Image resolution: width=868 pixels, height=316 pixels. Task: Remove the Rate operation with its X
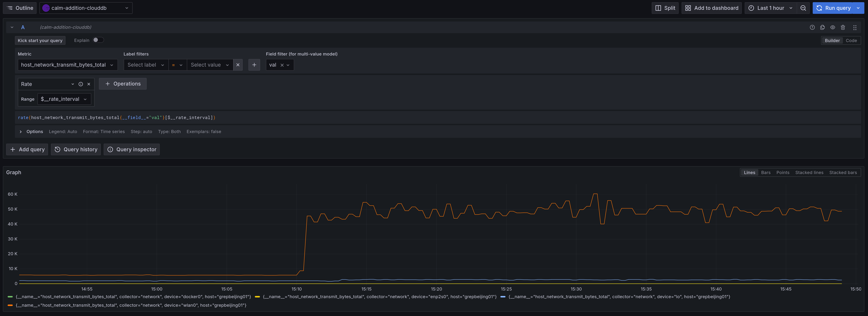pos(89,84)
